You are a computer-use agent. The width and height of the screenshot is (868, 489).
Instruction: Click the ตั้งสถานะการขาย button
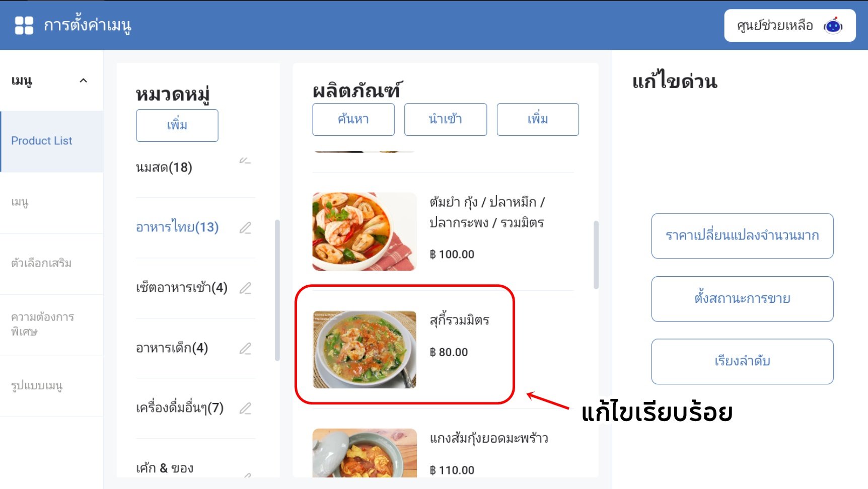742,299
